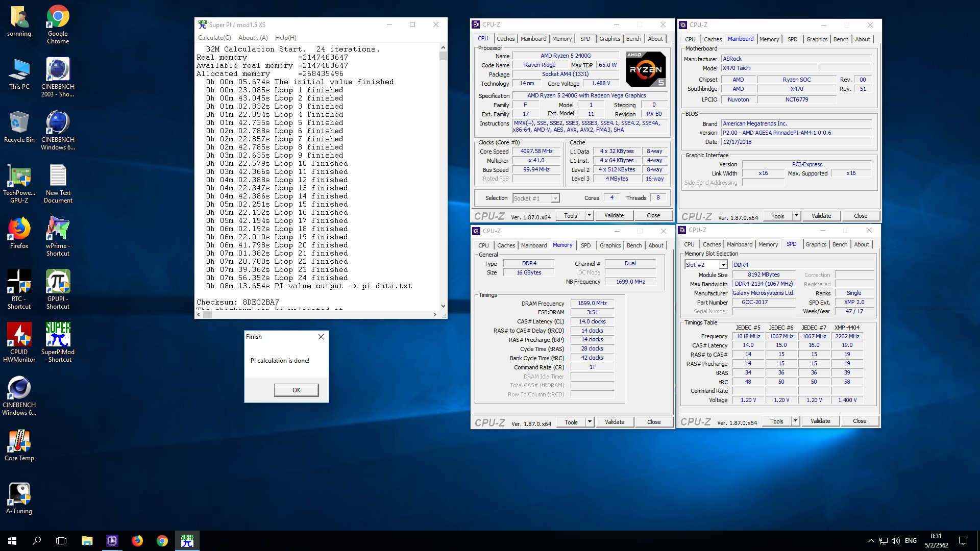The image size is (980, 551).
Task: Open Core Temp desktop icon
Action: (19, 445)
